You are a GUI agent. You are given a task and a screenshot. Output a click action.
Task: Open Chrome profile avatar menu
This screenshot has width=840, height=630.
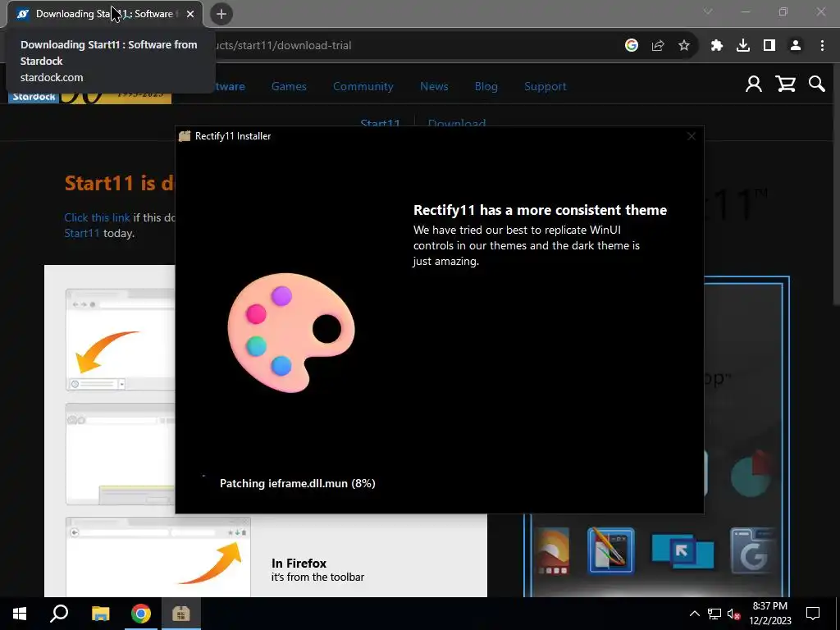[x=796, y=46]
